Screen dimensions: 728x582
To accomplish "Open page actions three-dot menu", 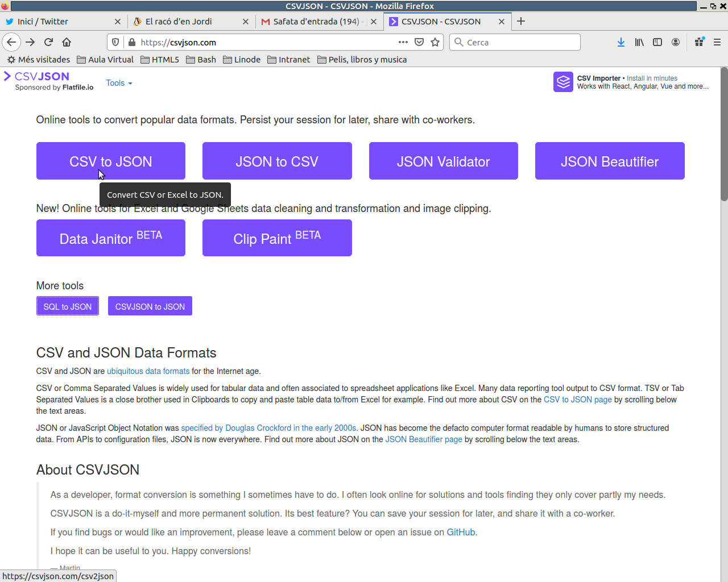I will point(403,42).
